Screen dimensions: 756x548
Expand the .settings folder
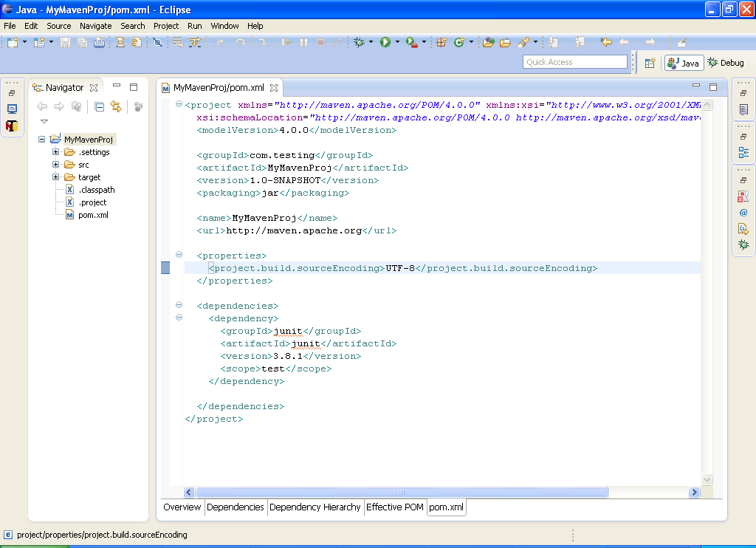tap(56, 152)
